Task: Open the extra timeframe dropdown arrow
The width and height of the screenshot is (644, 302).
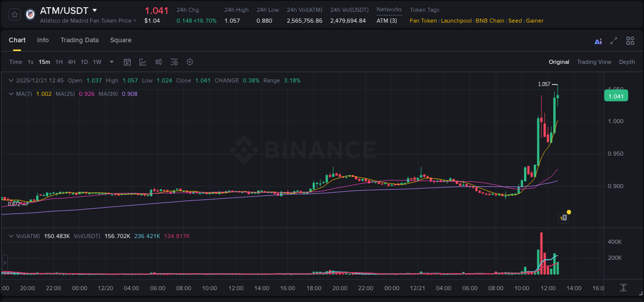Action: pyautogui.click(x=111, y=62)
